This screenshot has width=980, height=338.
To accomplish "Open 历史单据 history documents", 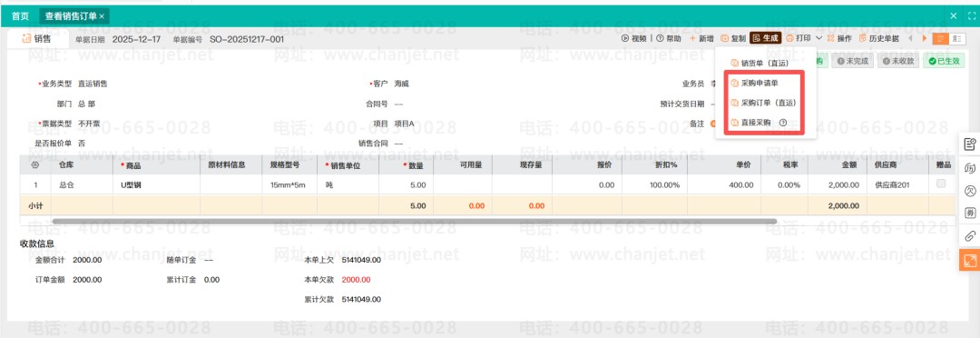I will pos(879,38).
